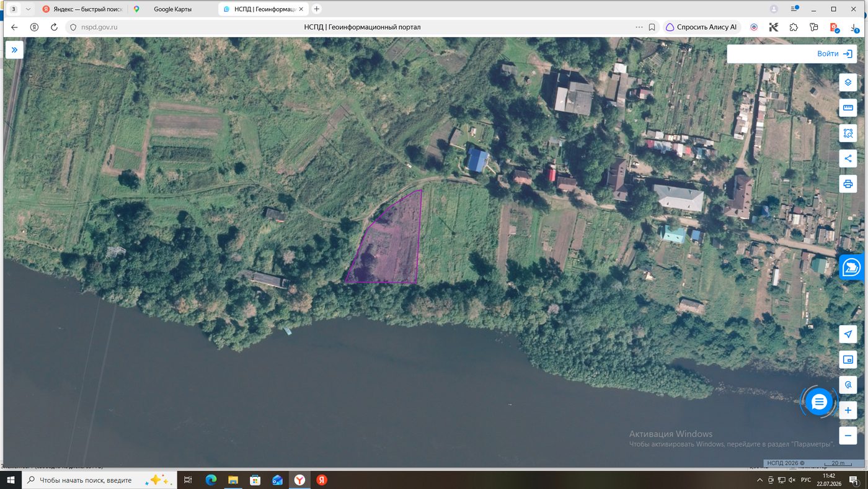Open the browser three-dots page menu
Image resolution: width=868 pixels, height=489 pixels.
tap(639, 27)
